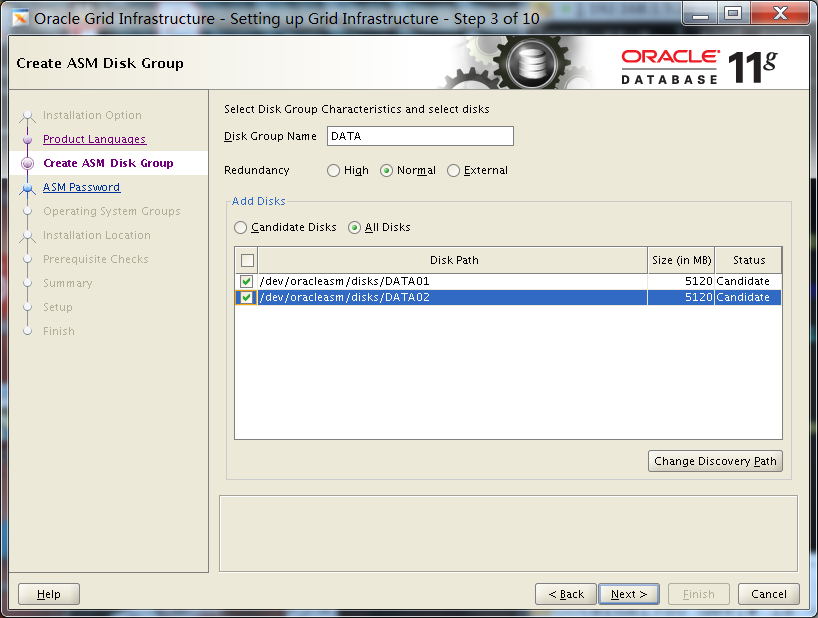818x618 pixels.
Task: Click the Installation Option step label
Action: (x=92, y=115)
